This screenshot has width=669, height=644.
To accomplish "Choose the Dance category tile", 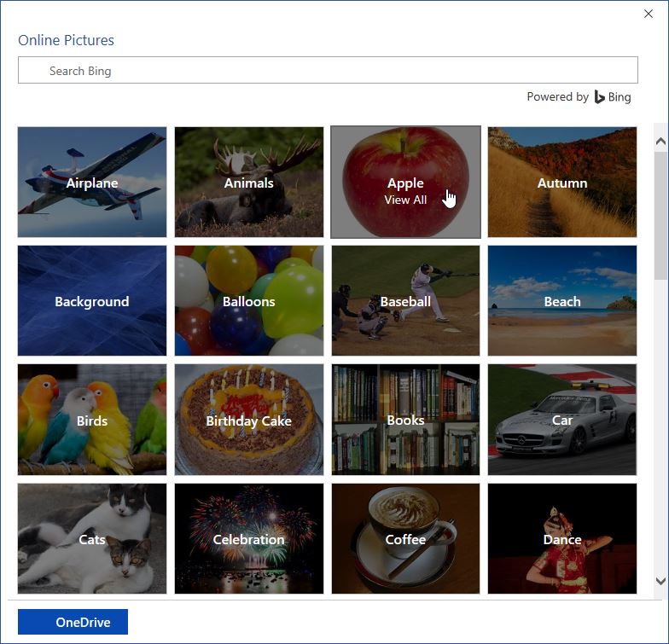I will (562, 539).
